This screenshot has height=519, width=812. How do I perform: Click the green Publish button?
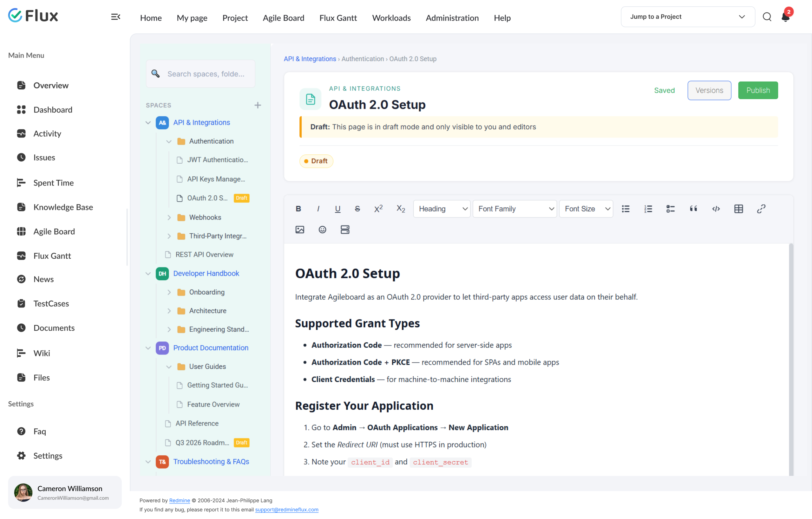tap(758, 90)
